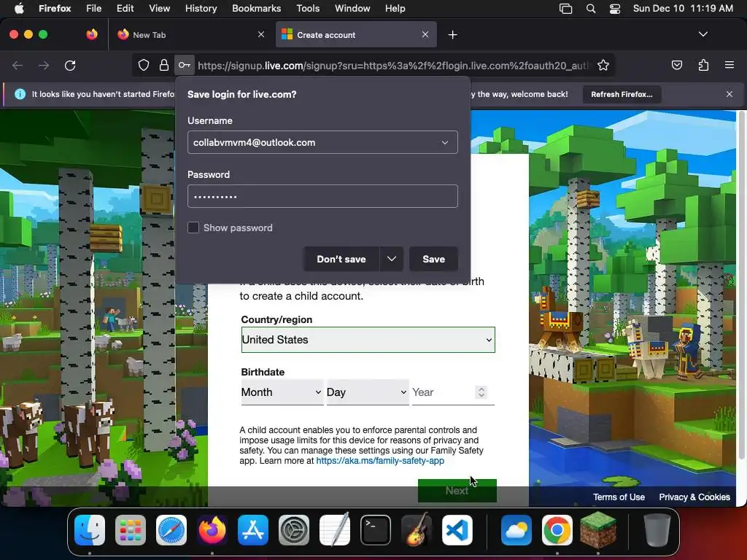The height and width of the screenshot is (560, 747).
Task: Open the cloud weather app in the dock
Action: (516, 530)
